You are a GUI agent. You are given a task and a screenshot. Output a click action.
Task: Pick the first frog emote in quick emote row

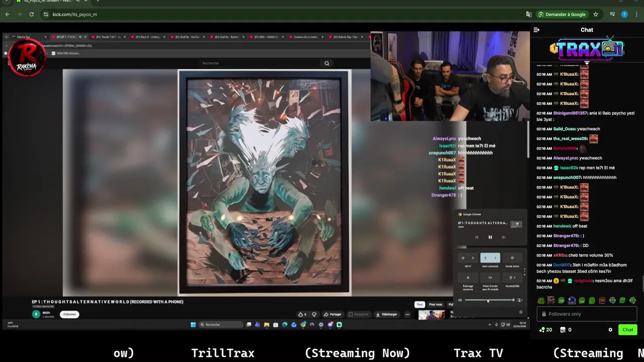541,301
